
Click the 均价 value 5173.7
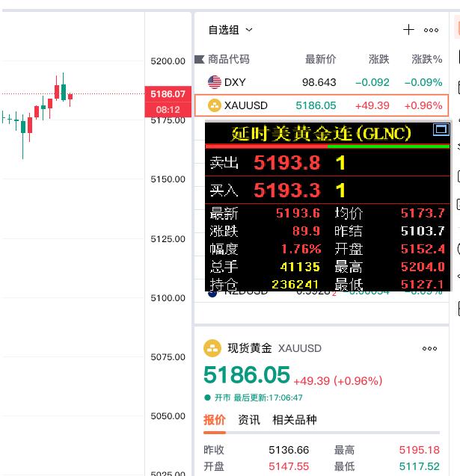coord(423,213)
